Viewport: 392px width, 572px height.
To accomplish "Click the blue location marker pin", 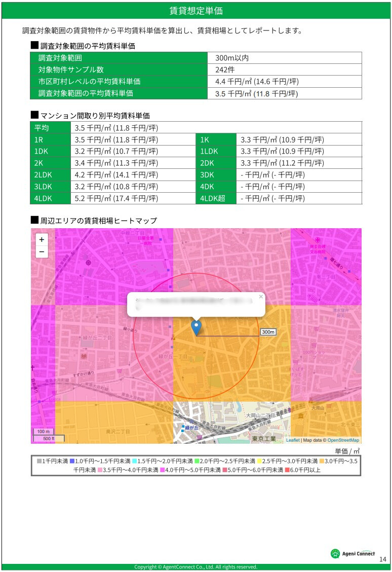I will pos(197,328).
